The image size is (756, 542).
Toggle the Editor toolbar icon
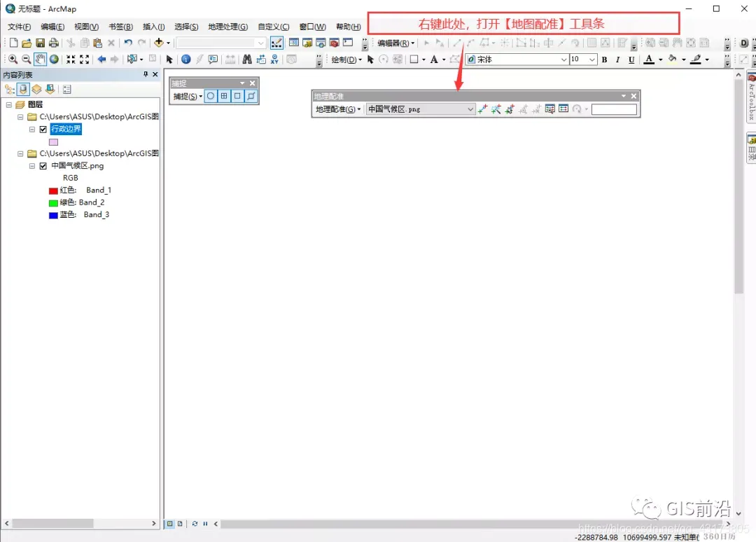(x=276, y=43)
